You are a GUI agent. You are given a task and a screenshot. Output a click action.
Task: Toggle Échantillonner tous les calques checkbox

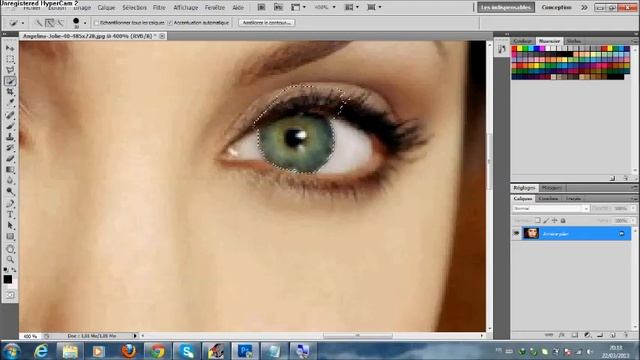[97, 23]
